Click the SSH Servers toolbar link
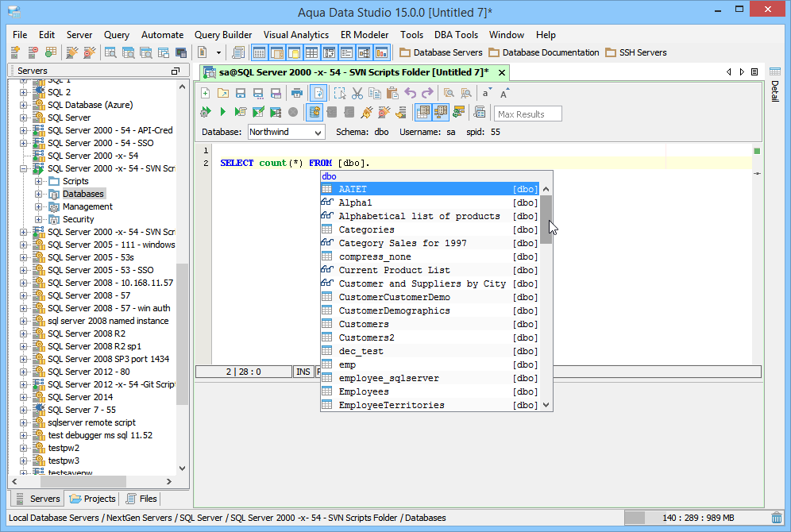The width and height of the screenshot is (791, 532). [x=635, y=52]
